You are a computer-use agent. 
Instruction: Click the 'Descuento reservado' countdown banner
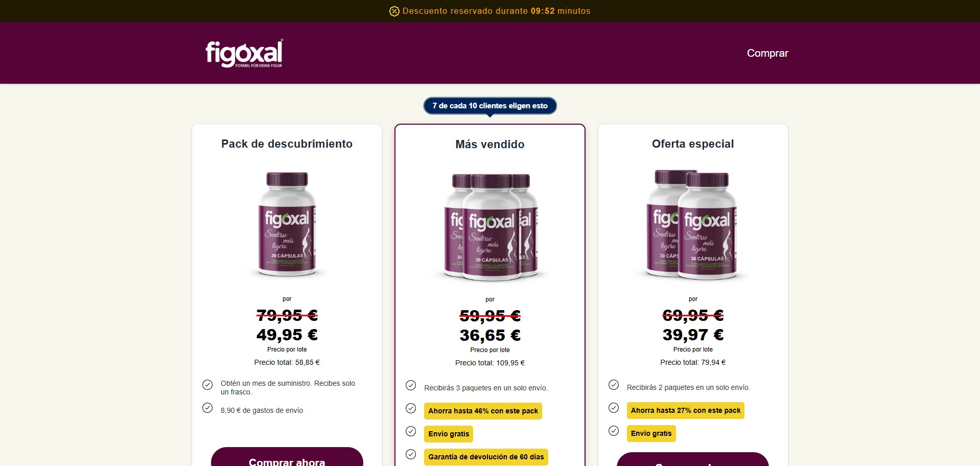[490, 11]
